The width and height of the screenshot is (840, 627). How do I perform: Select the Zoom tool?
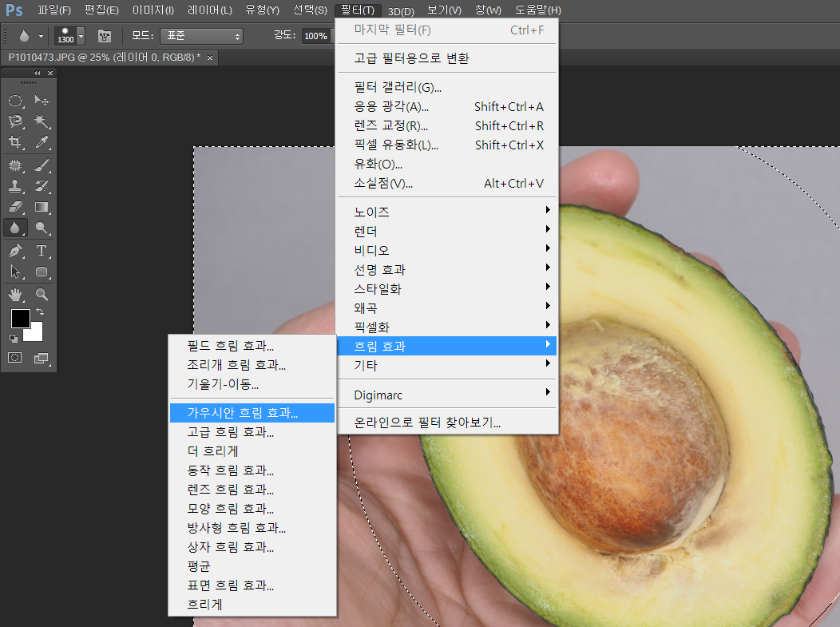pos(42,294)
